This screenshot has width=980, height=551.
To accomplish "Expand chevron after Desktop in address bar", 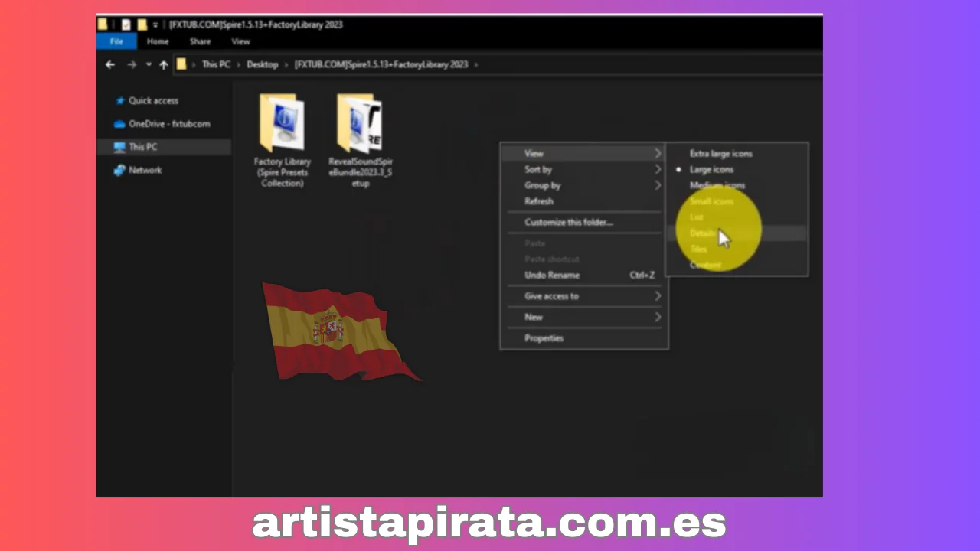I will [x=286, y=65].
